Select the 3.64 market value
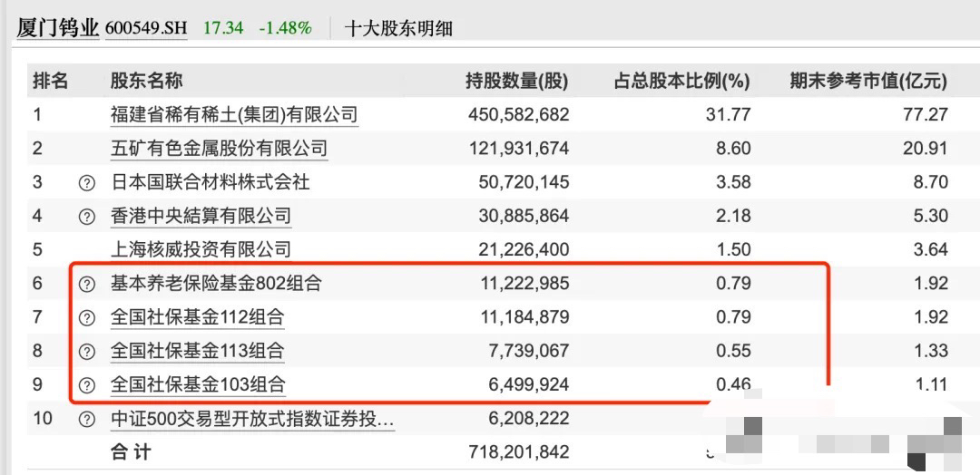This screenshot has height=475, width=980. [x=931, y=249]
